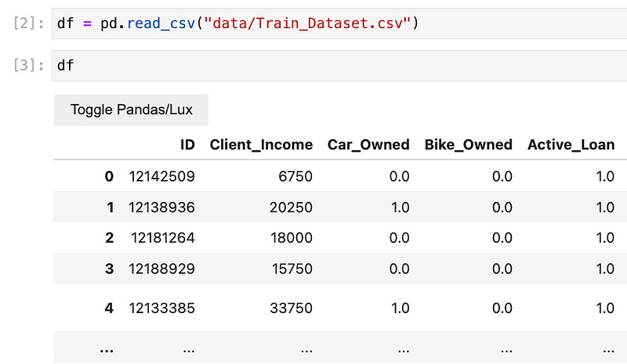Click the read_csv code cell input

(339, 23)
